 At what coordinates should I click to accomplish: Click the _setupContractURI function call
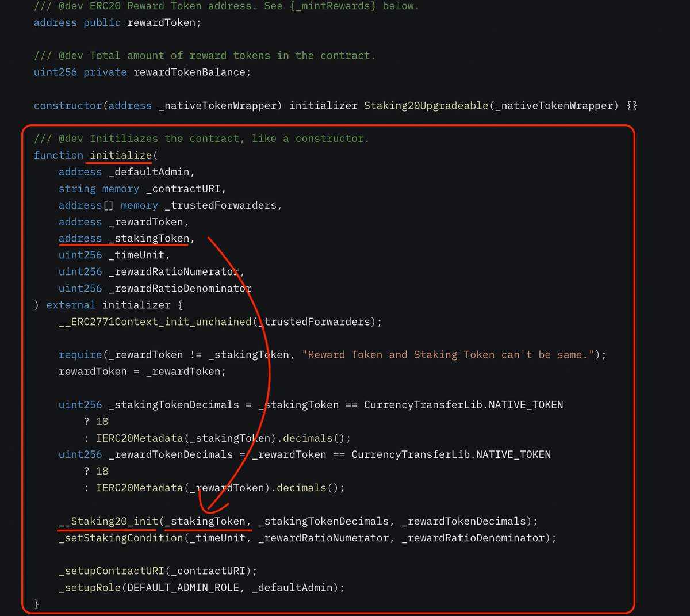(112, 571)
